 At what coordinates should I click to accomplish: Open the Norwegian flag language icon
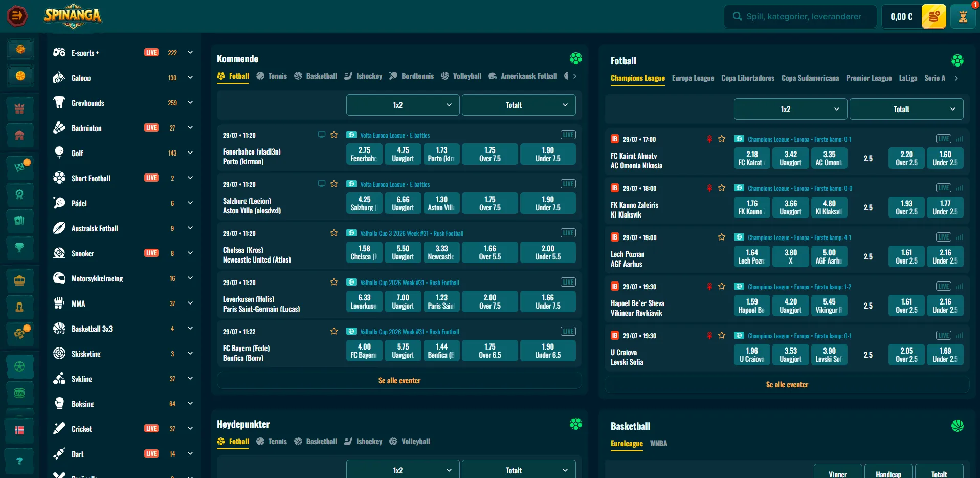click(x=19, y=430)
